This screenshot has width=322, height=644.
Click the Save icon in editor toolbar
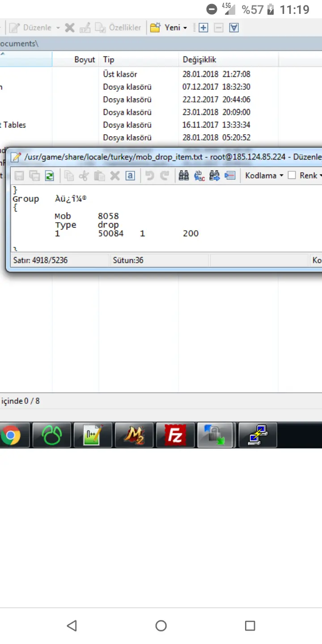pos(20,176)
